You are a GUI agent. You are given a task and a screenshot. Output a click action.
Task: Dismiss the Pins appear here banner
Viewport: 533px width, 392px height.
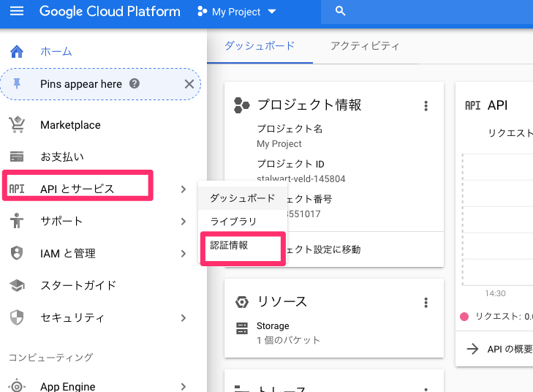coord(189,84)
